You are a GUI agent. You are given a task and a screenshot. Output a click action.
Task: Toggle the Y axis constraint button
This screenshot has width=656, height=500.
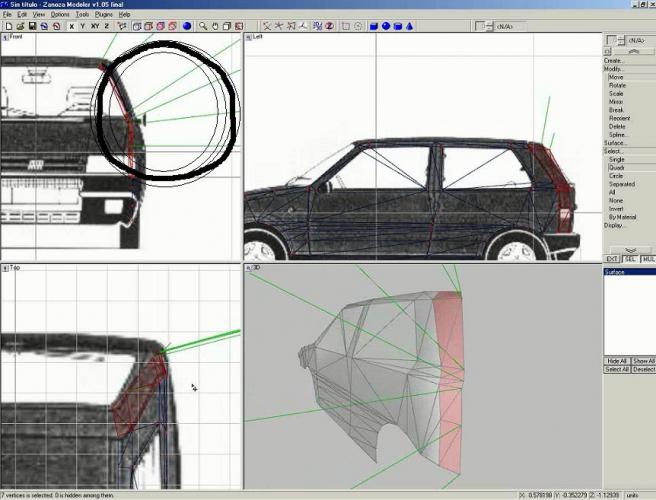(83, 26)
